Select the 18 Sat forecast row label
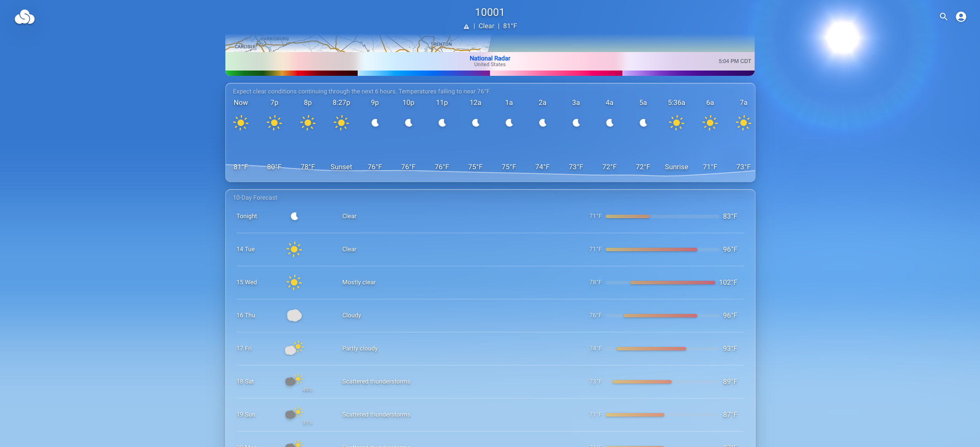 tap(245, 382)
